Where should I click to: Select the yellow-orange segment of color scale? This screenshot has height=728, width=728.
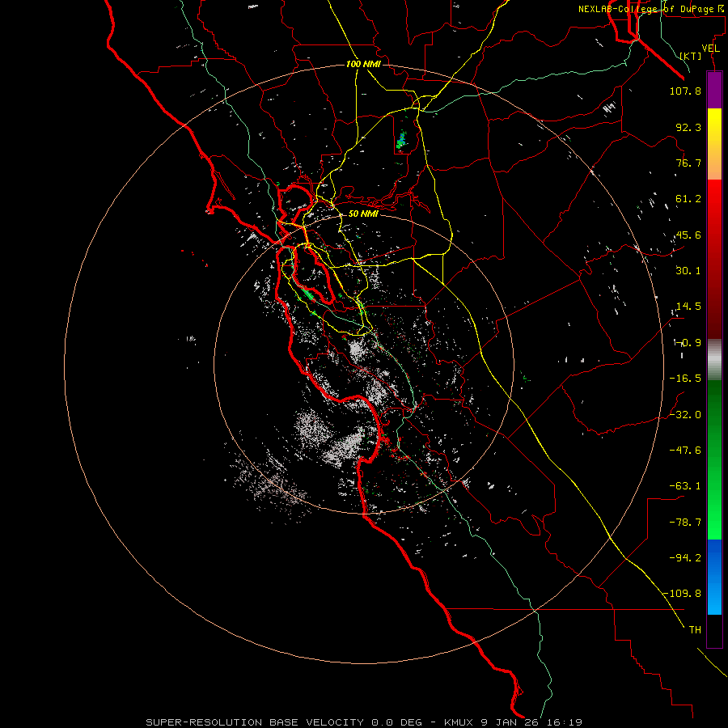[714, 144]
